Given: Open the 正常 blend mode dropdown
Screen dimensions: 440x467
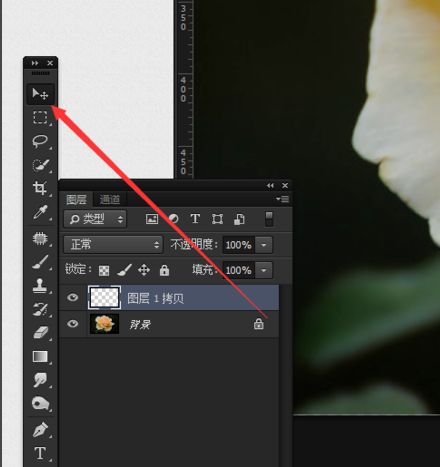Looking at the screenshot, I should coord(113,245).
